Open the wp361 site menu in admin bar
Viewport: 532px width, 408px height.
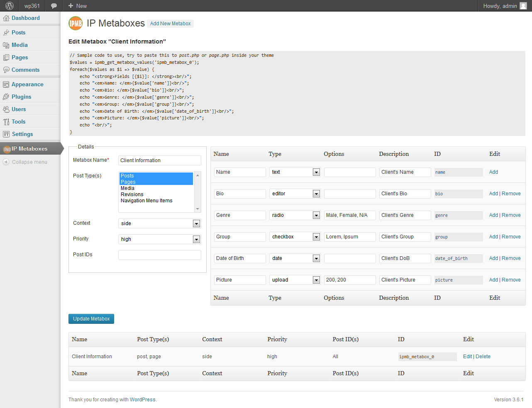coord(32,6)
